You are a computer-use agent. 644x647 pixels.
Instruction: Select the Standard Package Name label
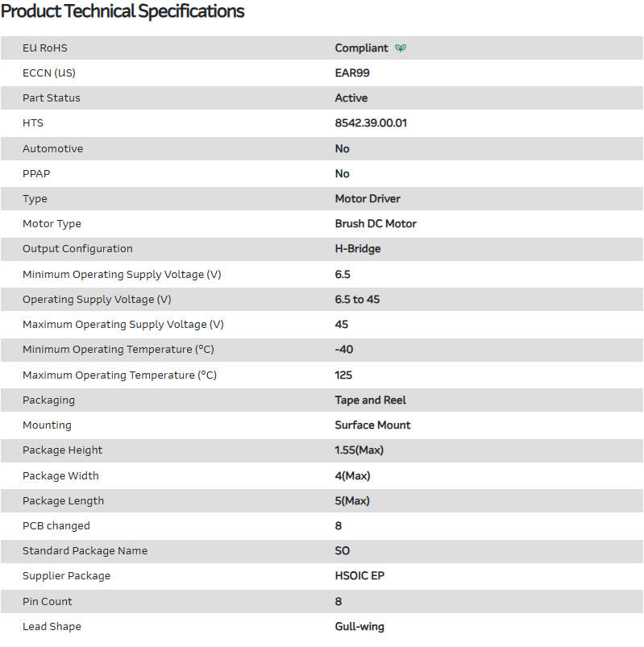click(86, 551)
